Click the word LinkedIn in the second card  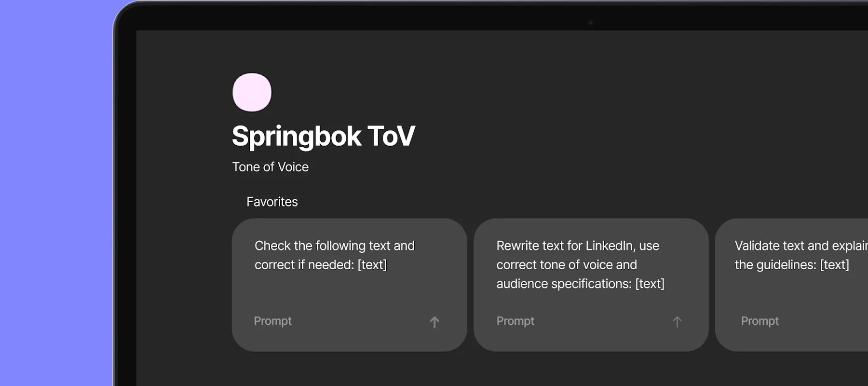(x=610, y=246)
